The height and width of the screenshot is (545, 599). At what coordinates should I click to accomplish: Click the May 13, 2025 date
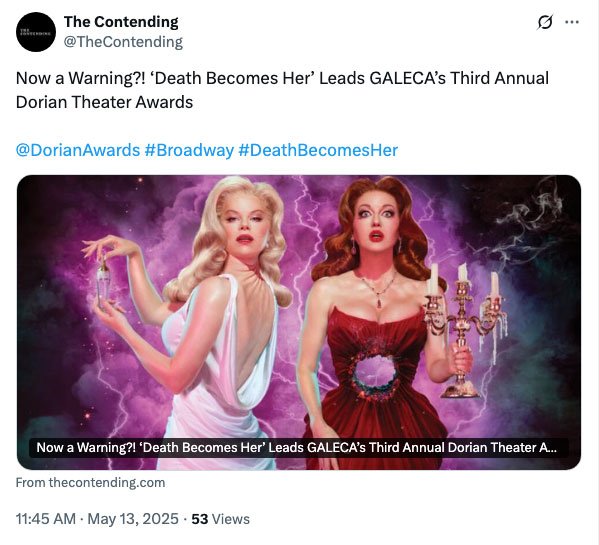click(x=133, y=519)
